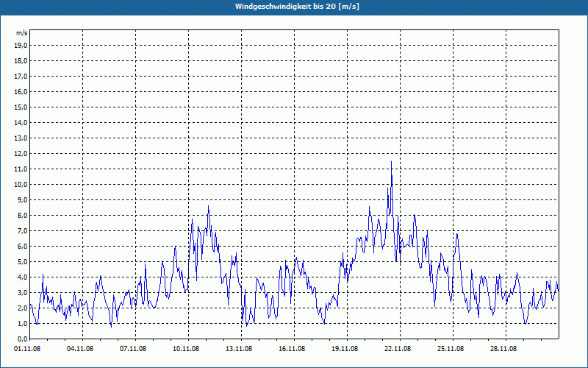Select the 07.11.08 date label

[x=133, y=349]
